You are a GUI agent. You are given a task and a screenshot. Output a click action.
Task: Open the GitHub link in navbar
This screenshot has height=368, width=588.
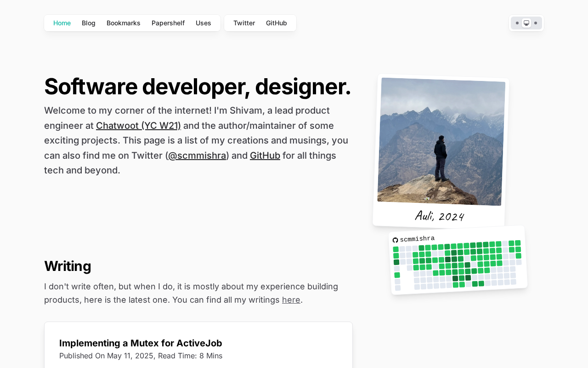pyautogui.click(x=277, y=23)
